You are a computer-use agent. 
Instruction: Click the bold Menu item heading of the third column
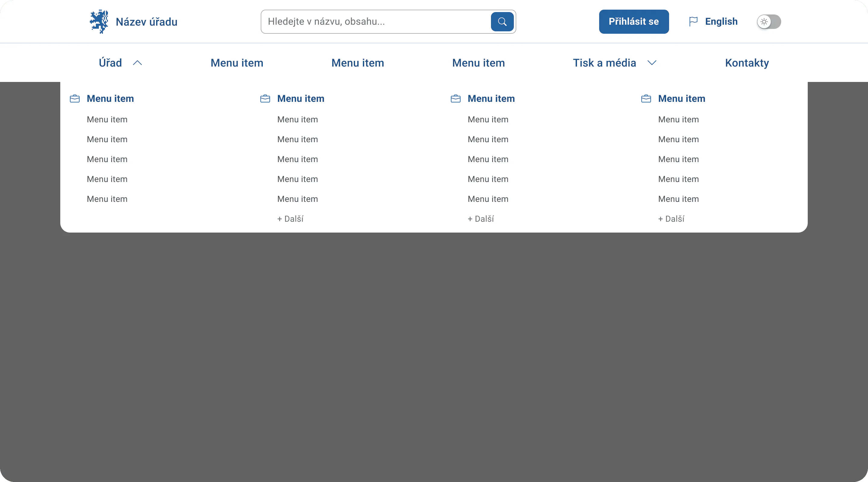point(491,99)
